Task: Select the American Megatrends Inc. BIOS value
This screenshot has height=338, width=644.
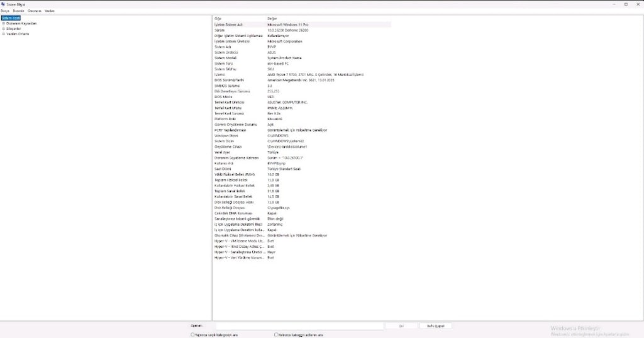Action: (x=301, y=80)
